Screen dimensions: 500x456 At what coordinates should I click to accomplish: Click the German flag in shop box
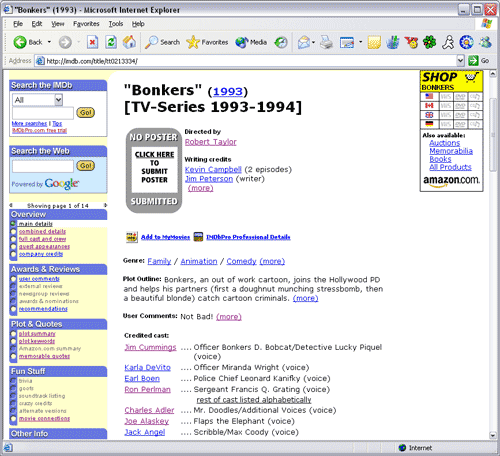pos(429,124)
